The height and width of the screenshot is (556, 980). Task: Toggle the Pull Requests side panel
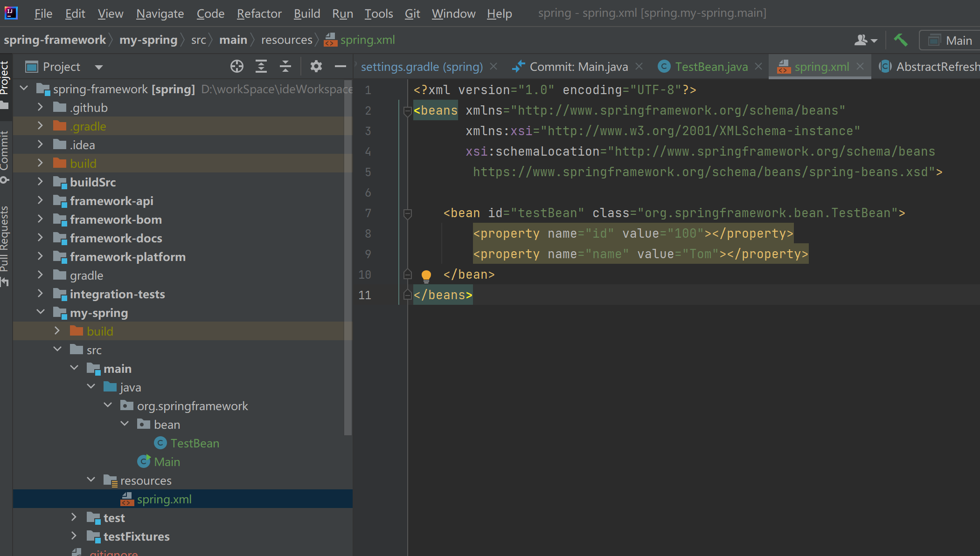tap(5, 246)
